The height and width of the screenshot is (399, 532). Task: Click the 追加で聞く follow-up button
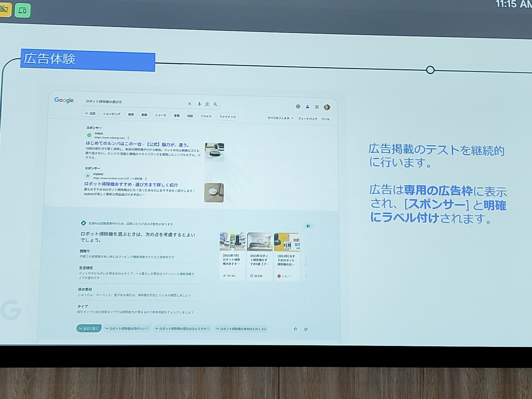[89, 328]
